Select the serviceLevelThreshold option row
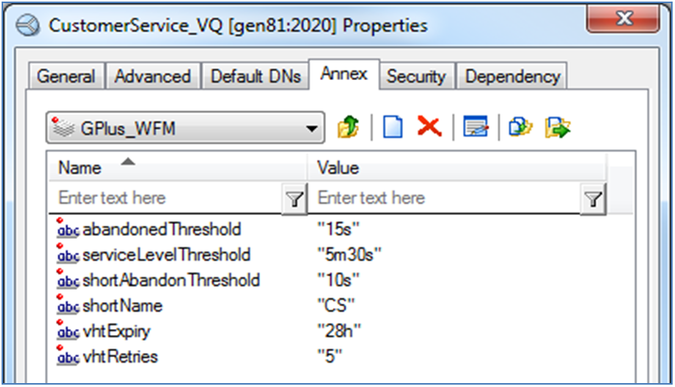This screenshot has height=387, width=675. 340,255
